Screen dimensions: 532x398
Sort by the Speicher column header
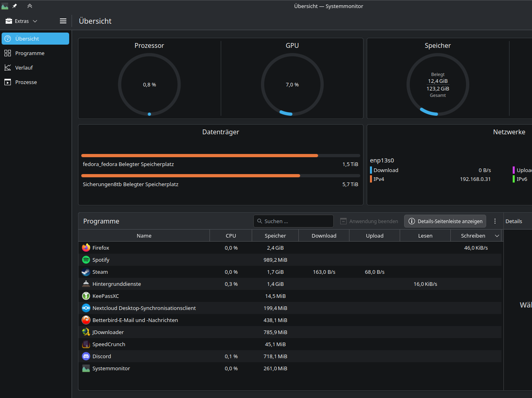coord(275,236)
